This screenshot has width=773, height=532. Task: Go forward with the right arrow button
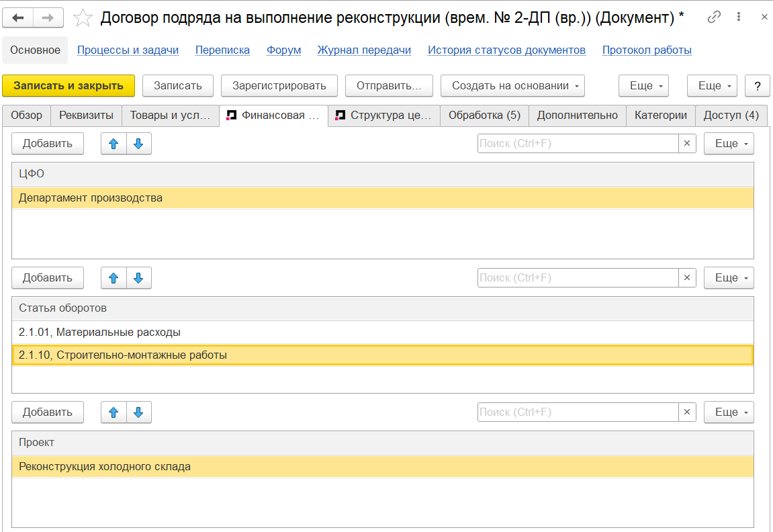48,17
